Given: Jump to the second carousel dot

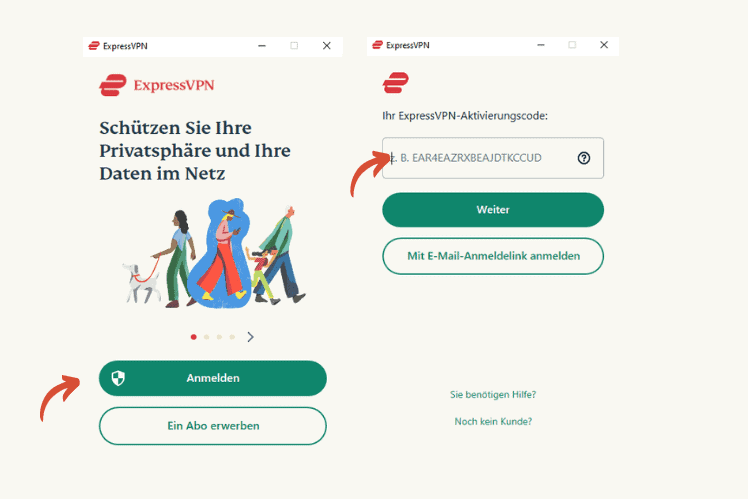Looking at the screenshot, I should [207, 337].
